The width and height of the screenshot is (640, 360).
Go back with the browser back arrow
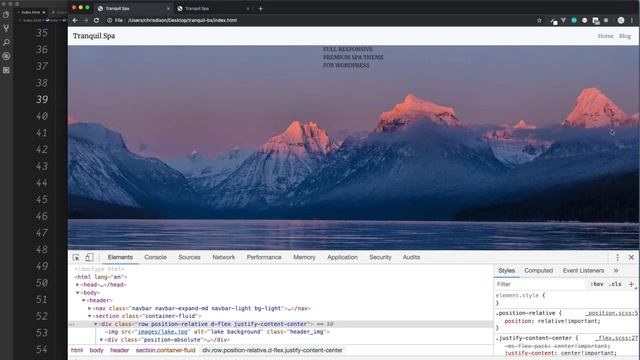pyautogui.click(x=75, y=20)
